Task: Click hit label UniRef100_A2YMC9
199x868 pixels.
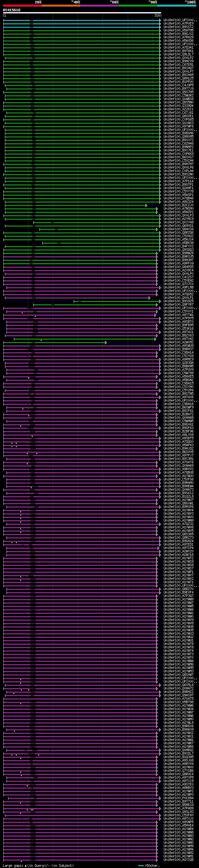Action: [x=178, y=219]
